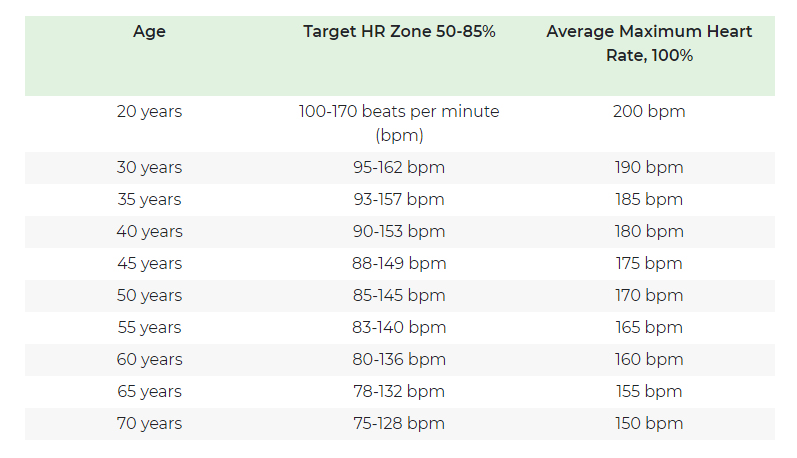The image size is (797, 458).
Task: Click the Age column header
Action: pos(149,32)
